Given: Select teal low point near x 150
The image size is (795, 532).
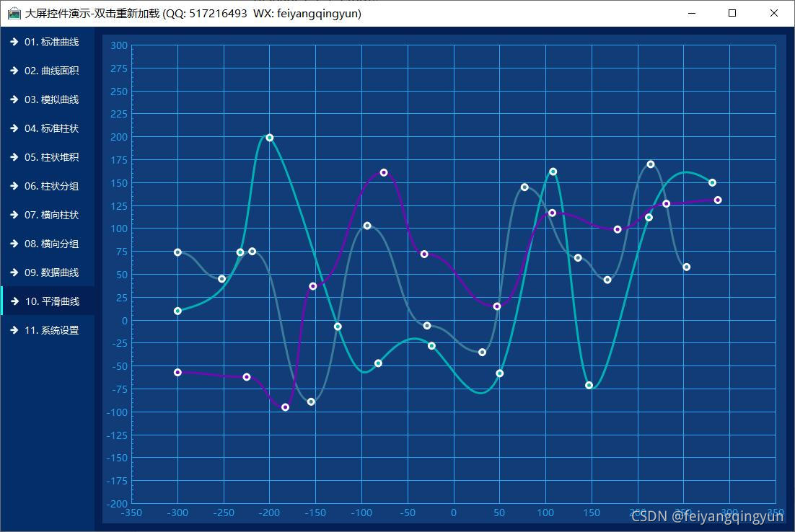Looking at the screenshot, I should click(589, 386).
